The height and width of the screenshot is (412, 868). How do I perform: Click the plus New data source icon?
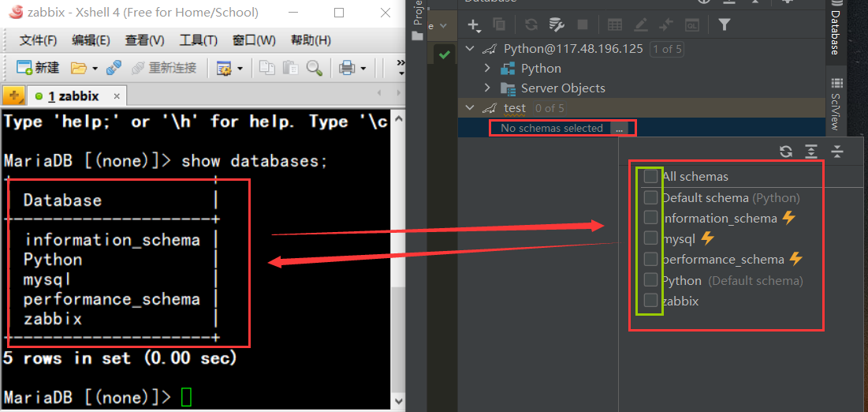[x=473, y=24]
